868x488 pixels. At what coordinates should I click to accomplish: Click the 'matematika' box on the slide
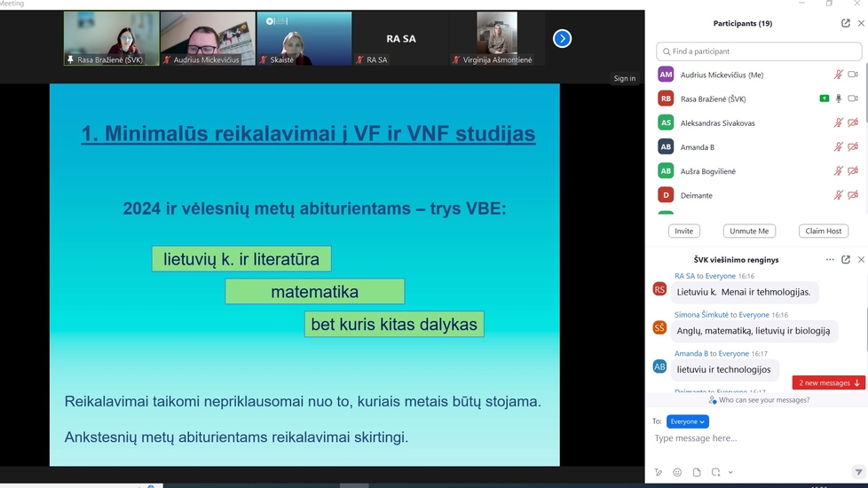coord(314,292)
